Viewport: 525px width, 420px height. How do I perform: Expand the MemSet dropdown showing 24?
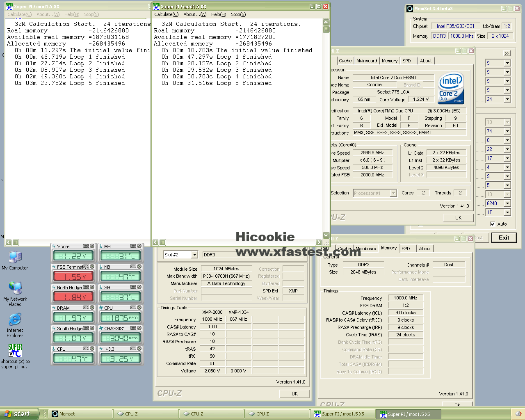507,99
